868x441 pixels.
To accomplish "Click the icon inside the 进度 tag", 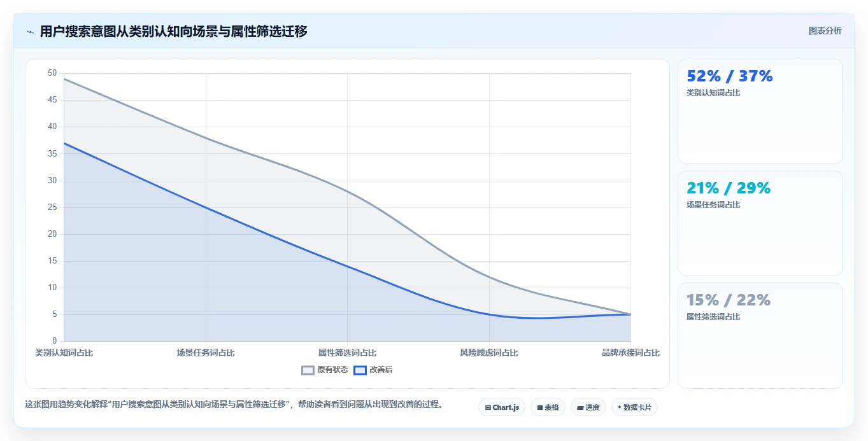I will (580, 407).
